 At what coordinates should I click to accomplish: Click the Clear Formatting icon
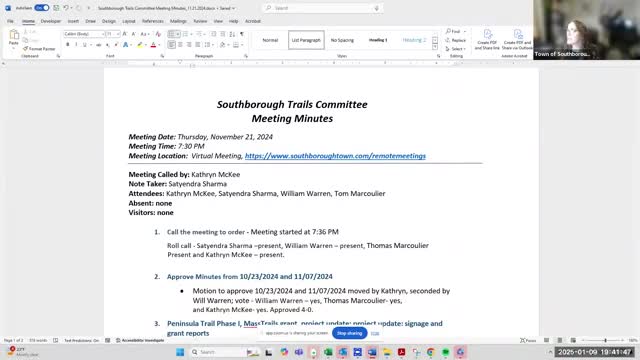(x=158, y=34)
